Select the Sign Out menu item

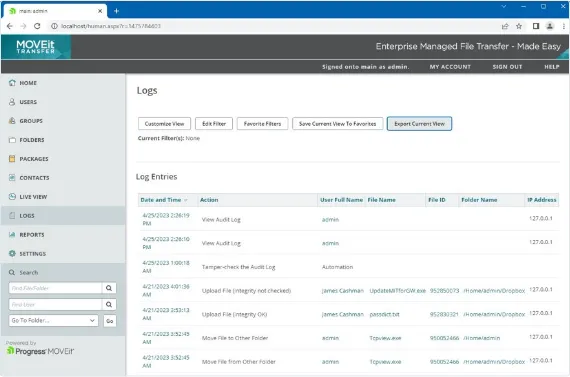pos(507,67)
